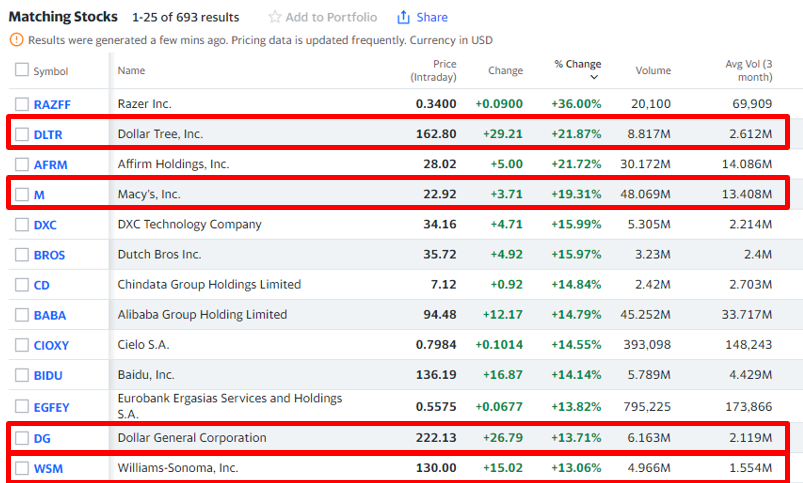Viewport: 803px width, 483px height.
Task: Click the BIDU ticker symbol
Action: pos(49,375)
